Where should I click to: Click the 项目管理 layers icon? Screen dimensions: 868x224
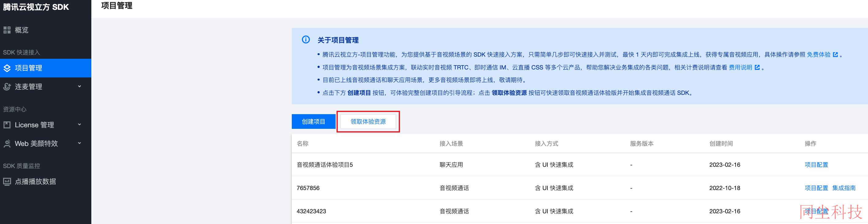7,68
